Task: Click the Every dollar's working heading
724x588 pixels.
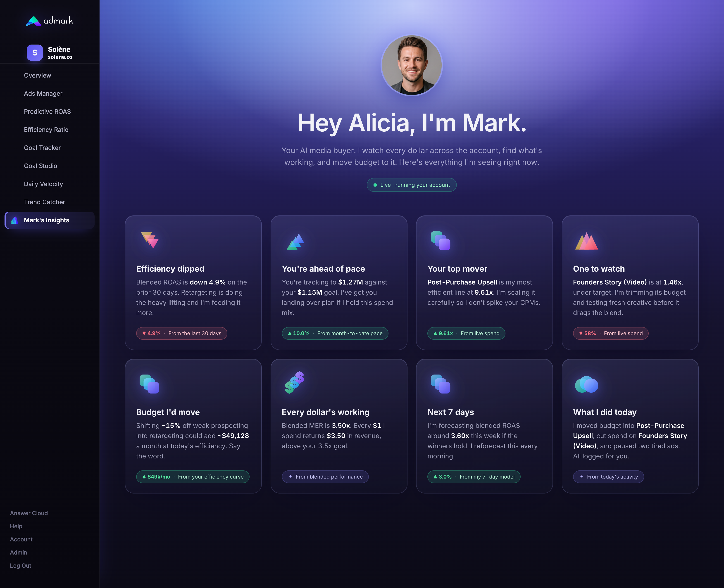Action: click(326, 412)
